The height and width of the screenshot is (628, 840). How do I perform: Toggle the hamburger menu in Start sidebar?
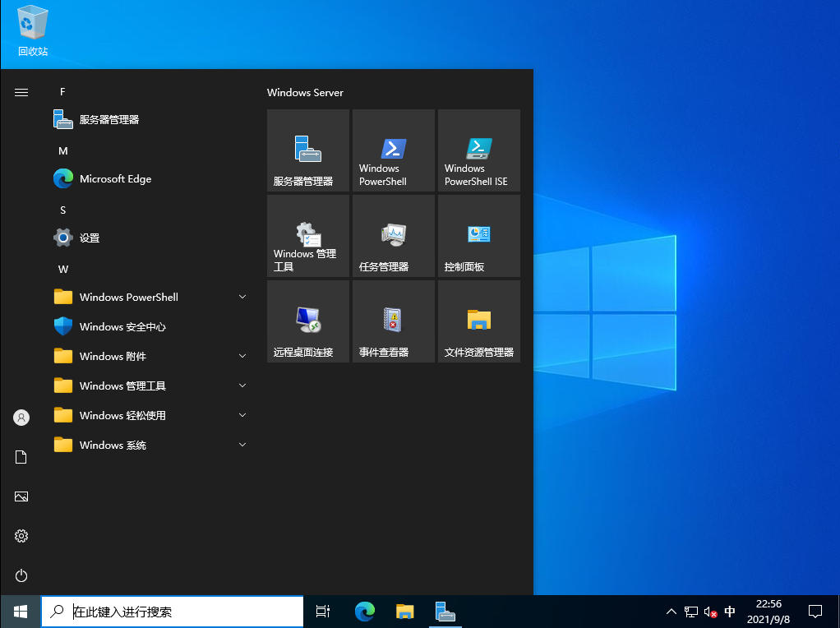pos(21,92)
